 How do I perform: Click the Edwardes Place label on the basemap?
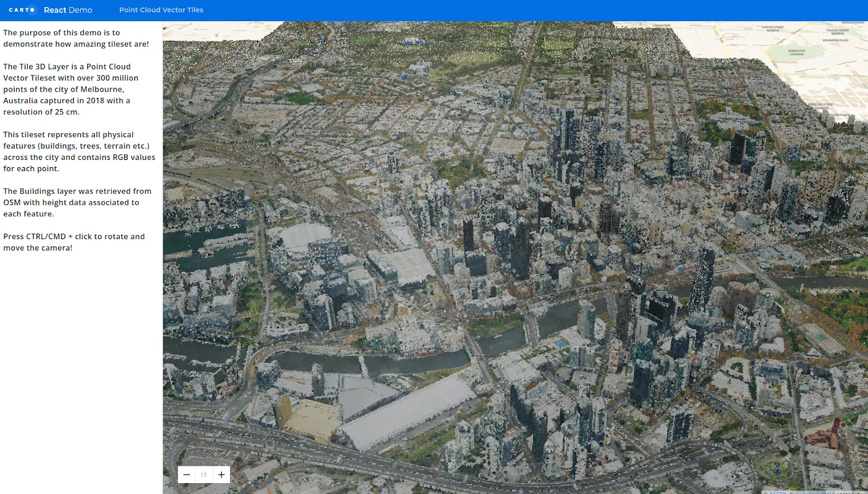(x=835, y=40)
